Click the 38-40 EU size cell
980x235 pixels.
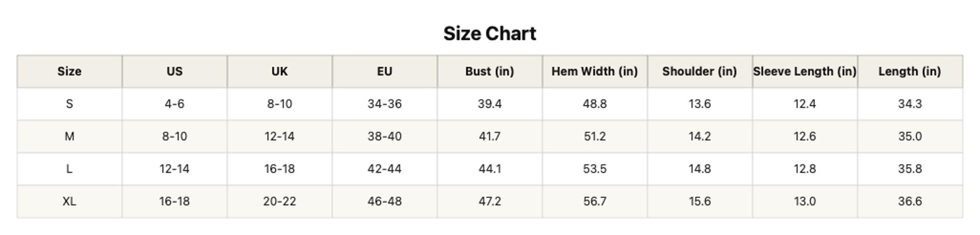tap(385, 136)
